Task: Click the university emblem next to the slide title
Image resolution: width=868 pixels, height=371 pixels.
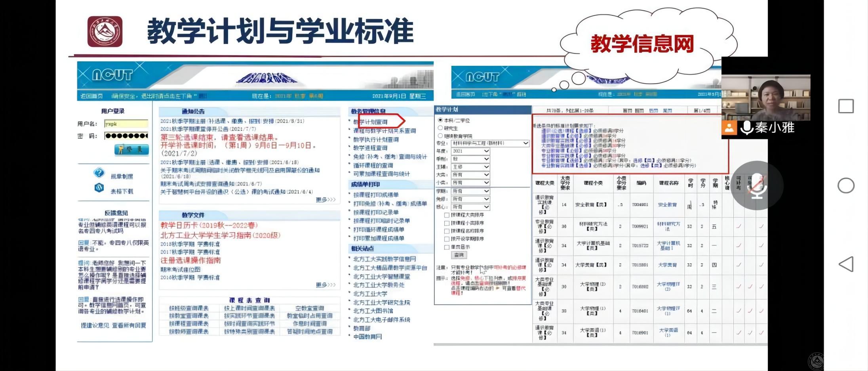Action: click(105, 31)
